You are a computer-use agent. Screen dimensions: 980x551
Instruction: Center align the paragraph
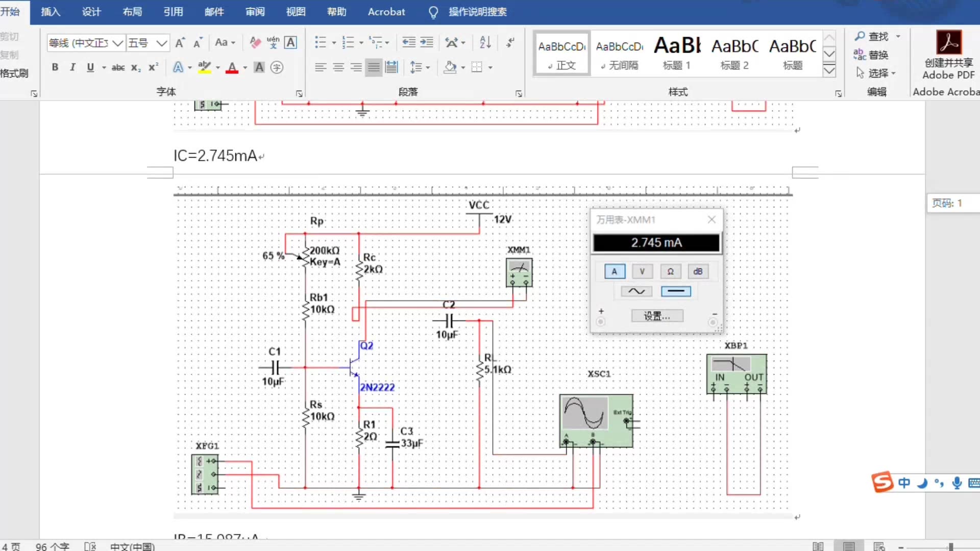(x=338, y=67)
